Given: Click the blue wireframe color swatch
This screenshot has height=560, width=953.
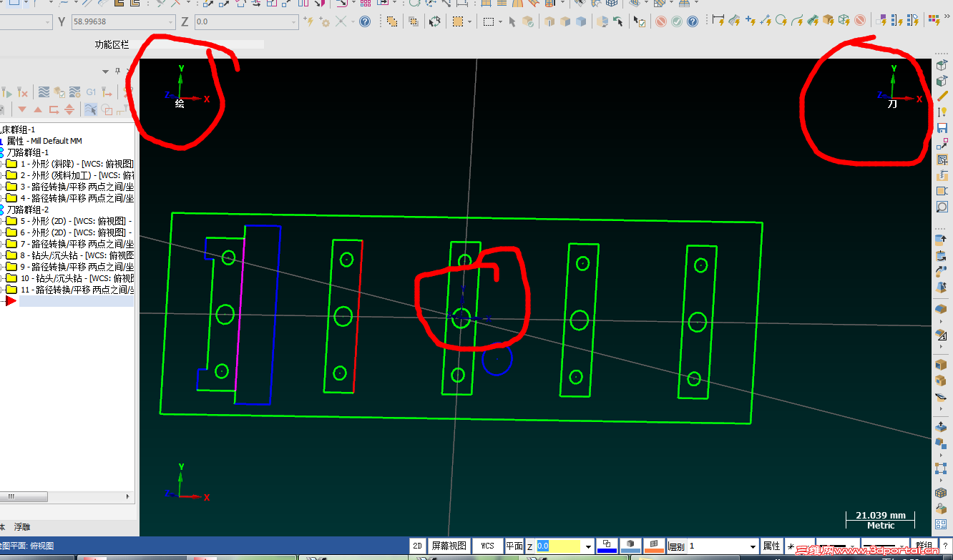Looking at the screenshot, I should pos(607,546).
